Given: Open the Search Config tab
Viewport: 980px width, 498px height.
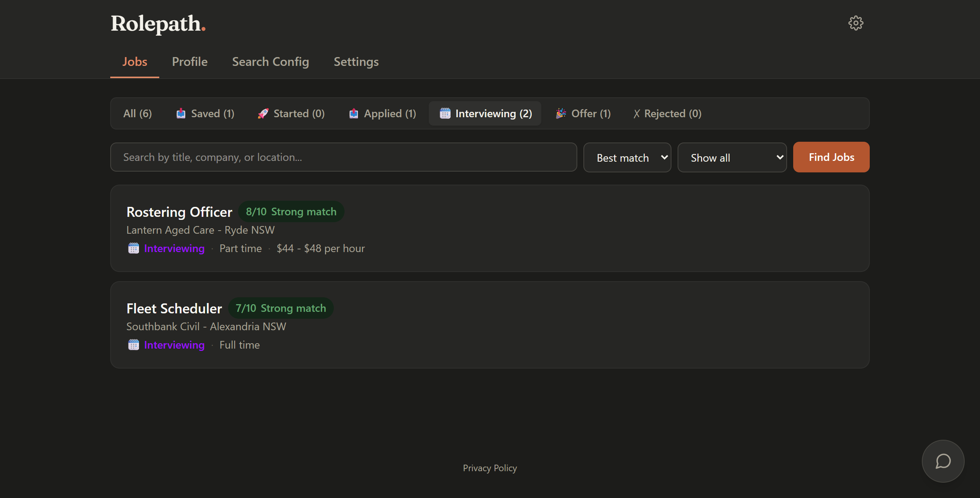Looking at the screenshot, I should (271, 62).
